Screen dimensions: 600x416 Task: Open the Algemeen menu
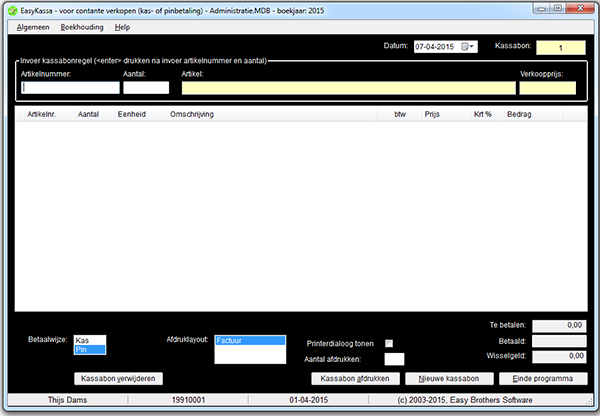[34, 27]
